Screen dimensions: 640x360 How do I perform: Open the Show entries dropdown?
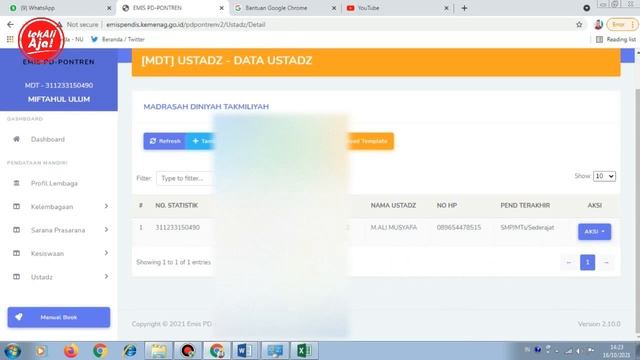pyautogui.click(x=604, y=176)
